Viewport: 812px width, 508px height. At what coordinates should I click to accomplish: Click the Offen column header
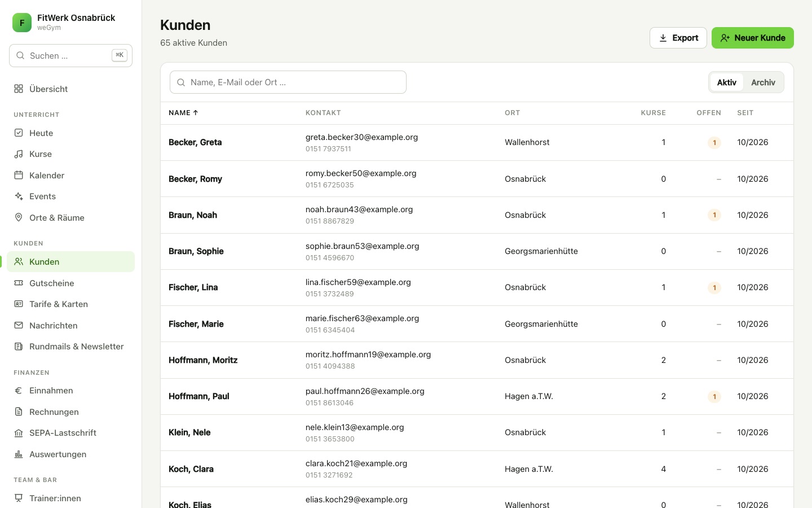709,113
